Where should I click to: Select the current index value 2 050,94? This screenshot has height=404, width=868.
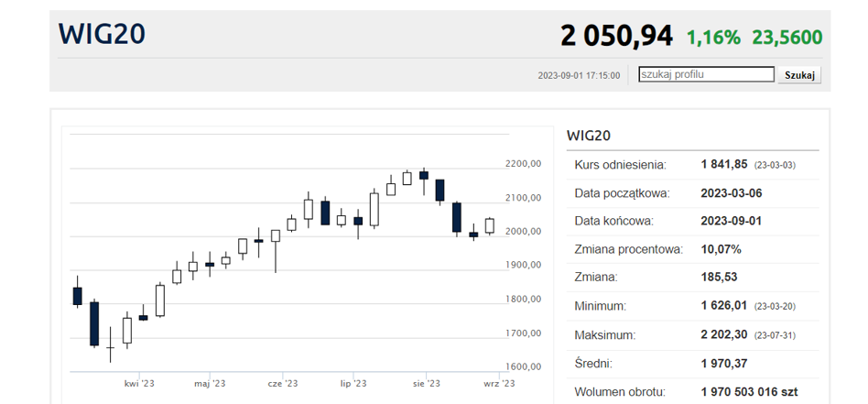[616, 37]
